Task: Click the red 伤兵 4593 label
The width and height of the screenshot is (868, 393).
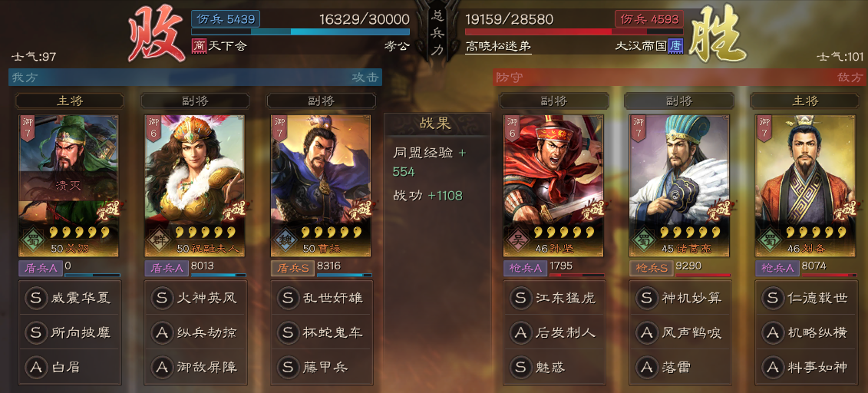Action: (x=649, y=19)
